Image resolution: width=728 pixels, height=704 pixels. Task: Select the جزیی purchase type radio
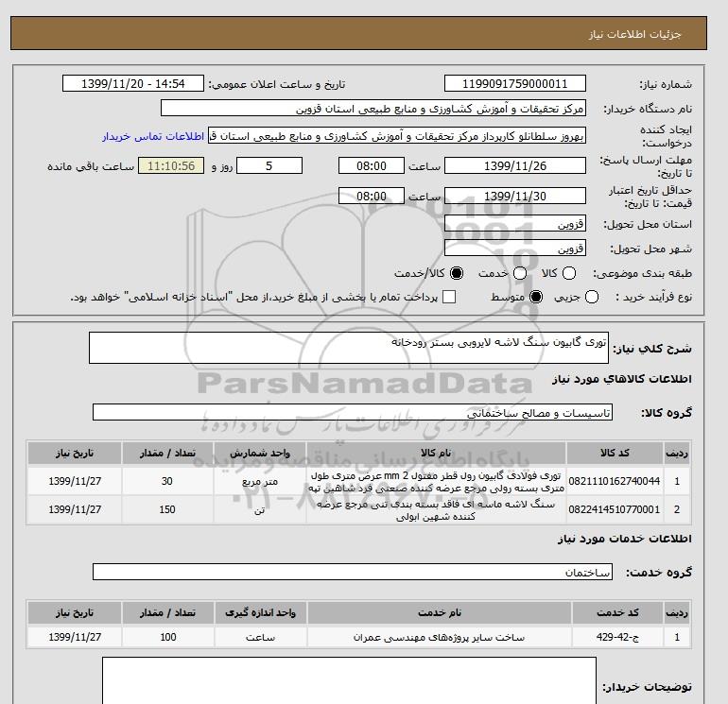click(x=592, y=297)
